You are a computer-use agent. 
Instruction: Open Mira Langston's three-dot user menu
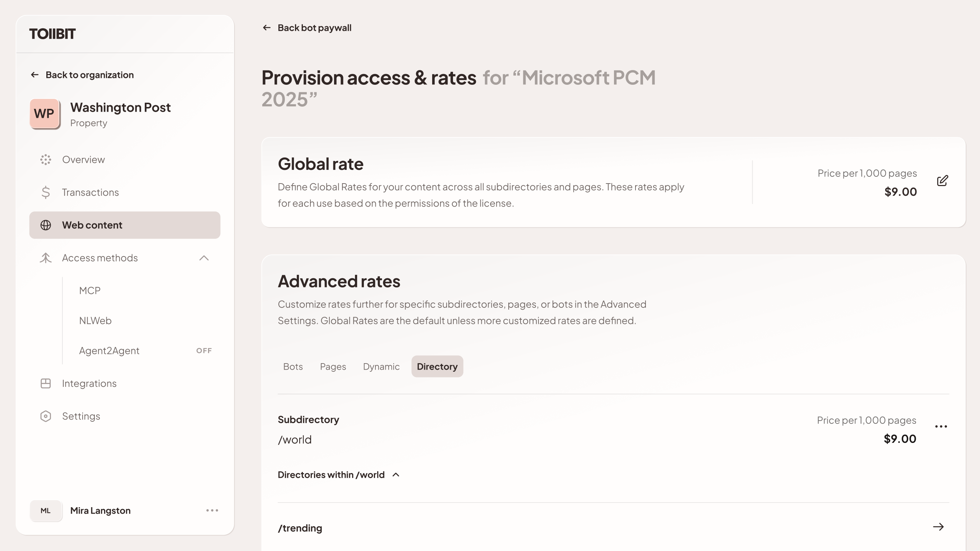[x=212, y=510]
